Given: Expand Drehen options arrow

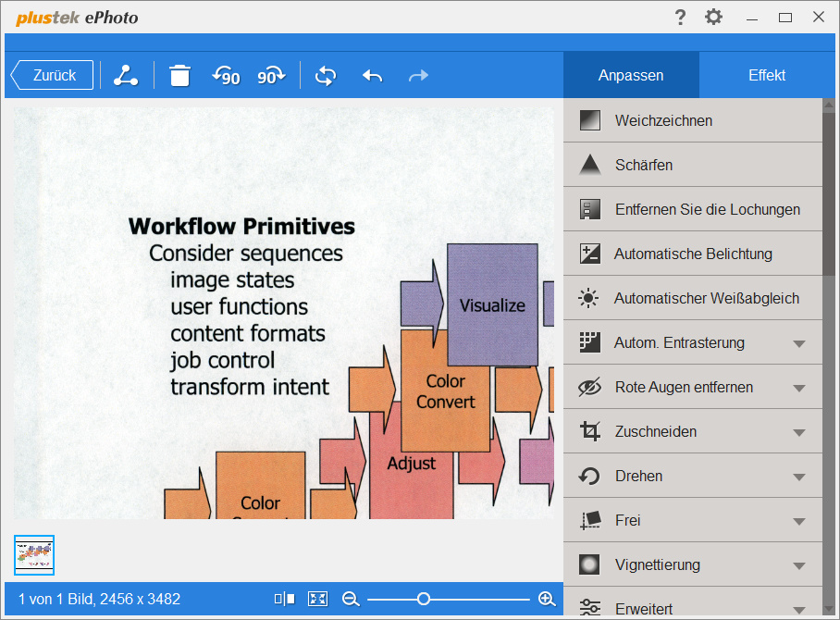Looking at the screenshot, I should tap(799, 477).
